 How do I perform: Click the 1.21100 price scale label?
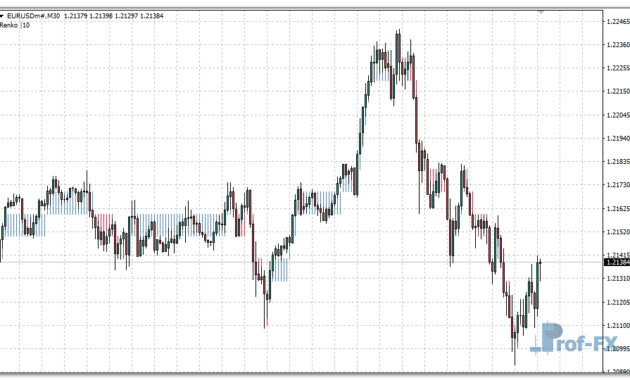click(x=618, y=325)
